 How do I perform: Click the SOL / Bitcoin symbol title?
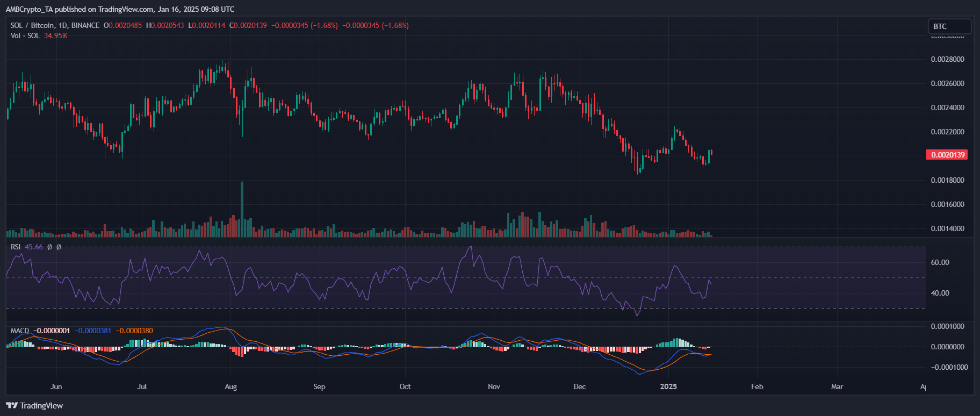point(55,25)
